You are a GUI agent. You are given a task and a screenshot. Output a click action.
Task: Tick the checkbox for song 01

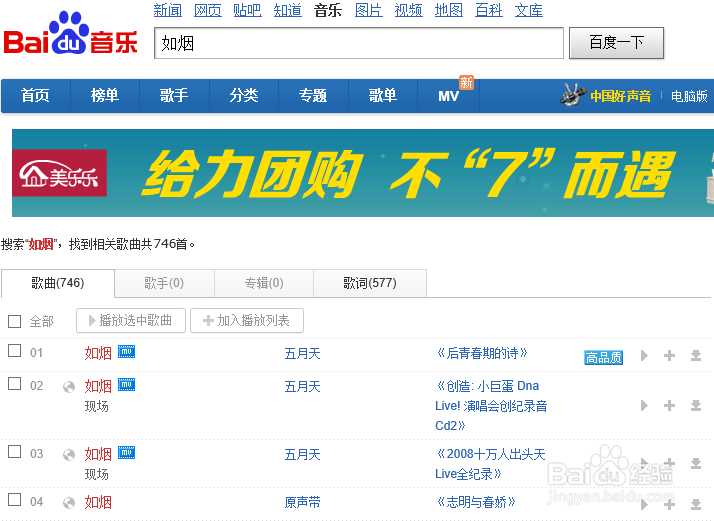point(15,351)
